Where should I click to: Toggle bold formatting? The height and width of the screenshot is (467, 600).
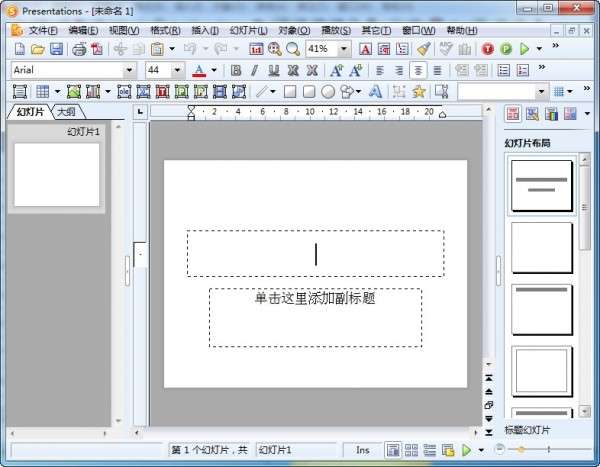(x=236, y=70)
